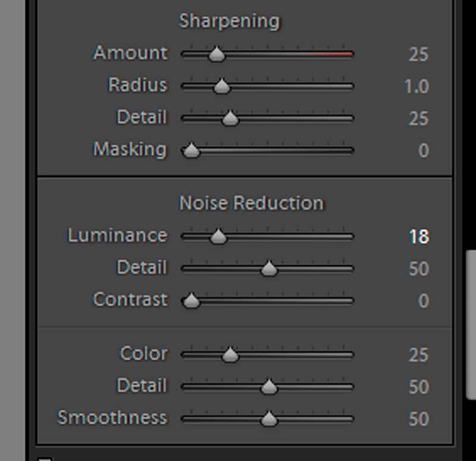Viewport: 476px width, 461px height.
Task: Click the Color noise slider handle
Action: [230, 356]
